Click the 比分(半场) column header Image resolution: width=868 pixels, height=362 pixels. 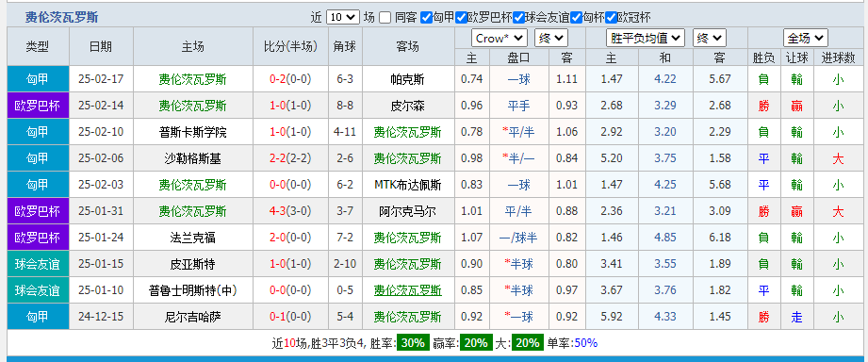tap(290, 47)
